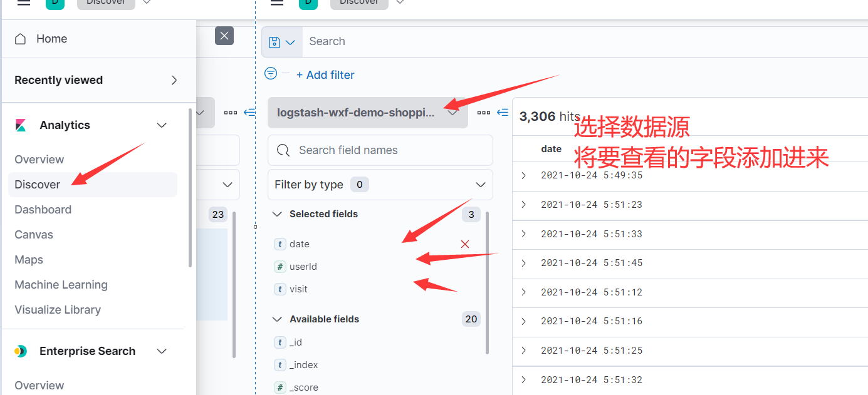
Task: Collapse the Available fields group
Action: [x=277, y=319]
